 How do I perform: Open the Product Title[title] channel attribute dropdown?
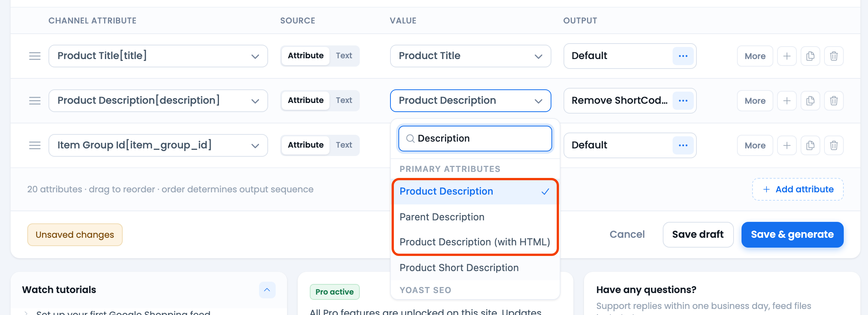[158, 56]
